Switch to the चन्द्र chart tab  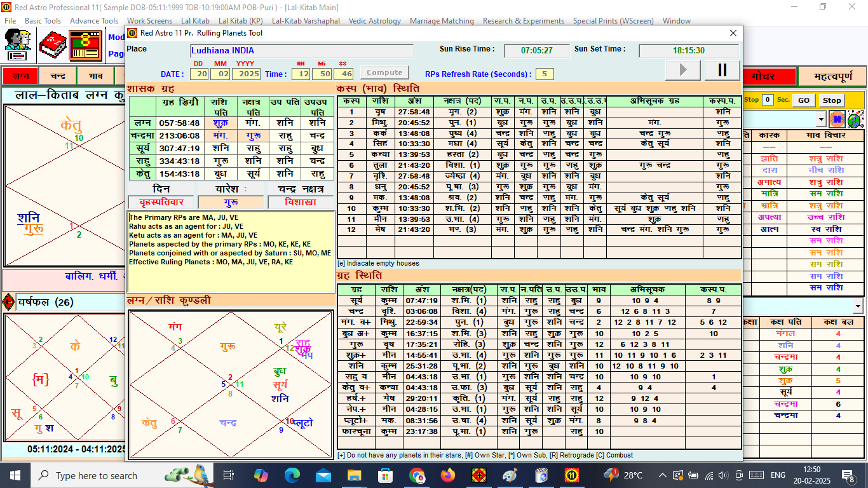click(58, 76)
